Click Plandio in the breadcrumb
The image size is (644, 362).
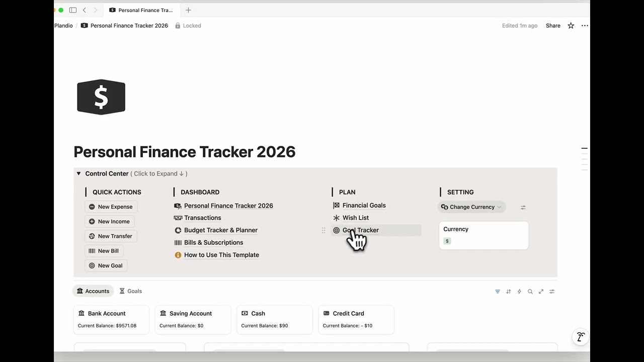[x=63, y=26]
